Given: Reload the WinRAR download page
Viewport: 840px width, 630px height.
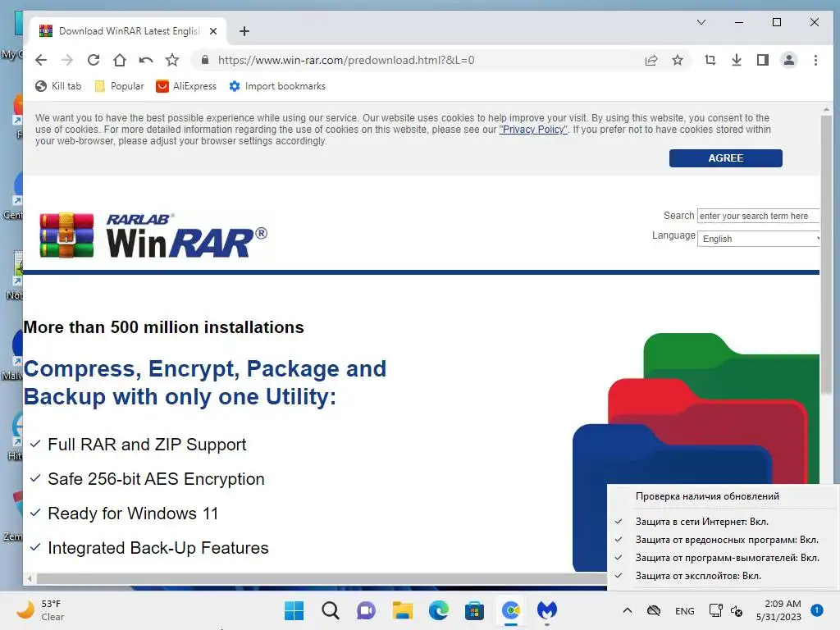Looking at the screenshot, I should [94, 60].
